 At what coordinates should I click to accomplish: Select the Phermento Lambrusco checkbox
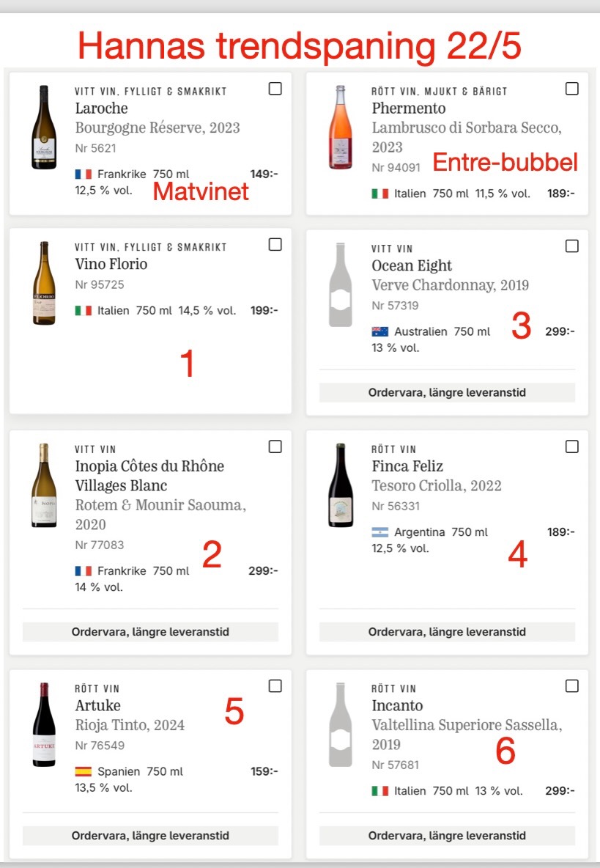coord(572,89)
